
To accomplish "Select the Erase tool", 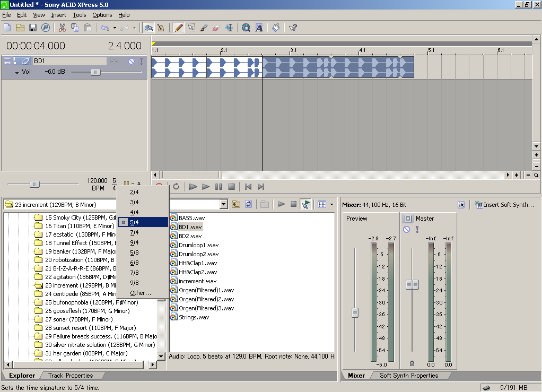I will (x=216, y=28).
